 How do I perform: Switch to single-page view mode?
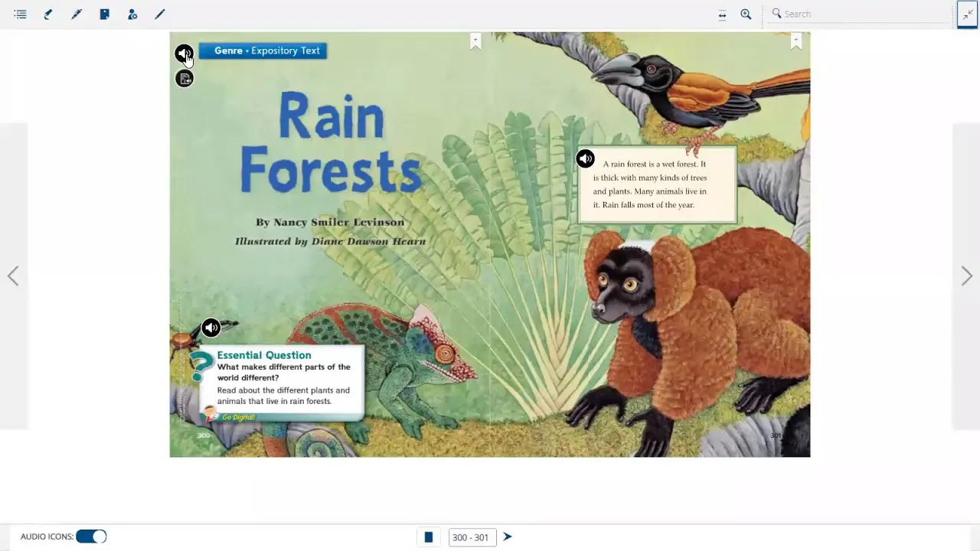coord(428,536)
